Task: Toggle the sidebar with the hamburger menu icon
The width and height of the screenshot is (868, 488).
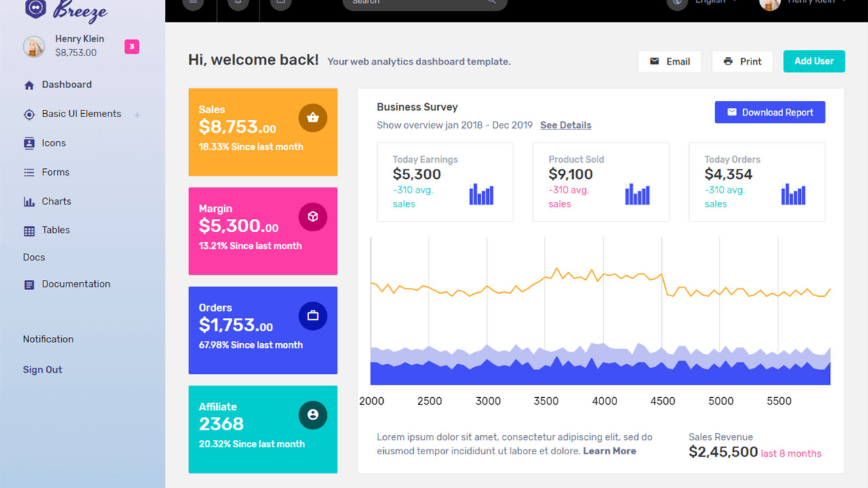Action: point(193,3)
